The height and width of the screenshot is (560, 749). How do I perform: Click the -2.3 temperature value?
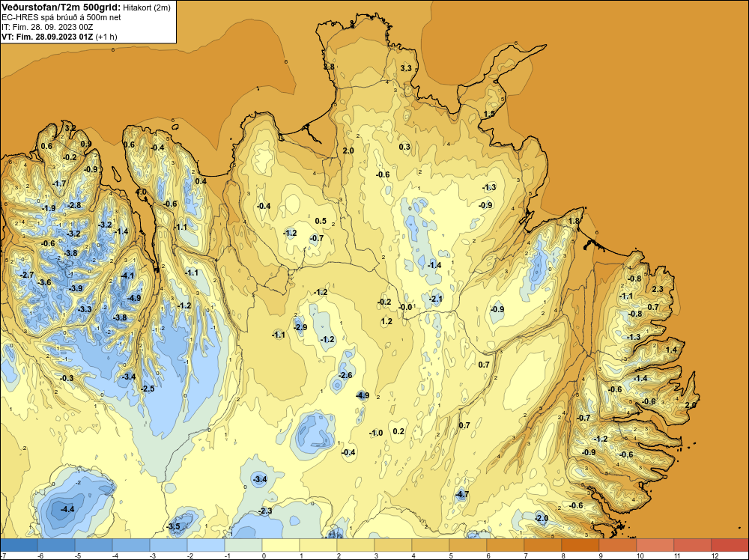[x=265, y=511]
